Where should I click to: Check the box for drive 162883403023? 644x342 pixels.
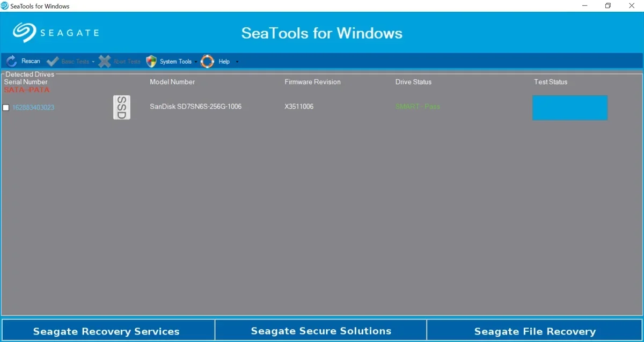[x=6, y=108]
